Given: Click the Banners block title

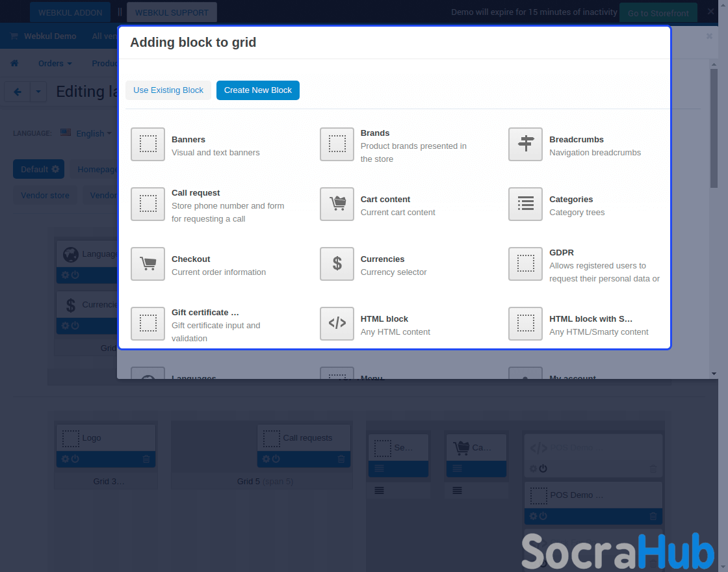Looking at the screenshot, I should pyautogui.click(x=188, y=139).
